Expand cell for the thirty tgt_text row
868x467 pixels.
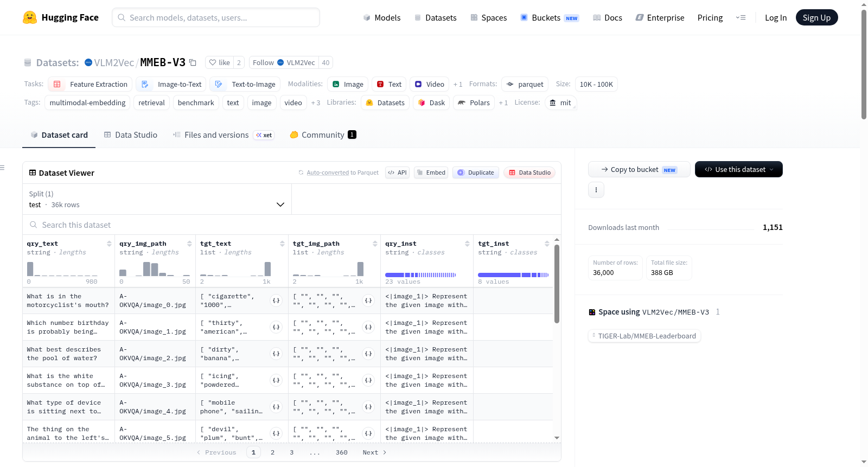(x=276, y=327)
